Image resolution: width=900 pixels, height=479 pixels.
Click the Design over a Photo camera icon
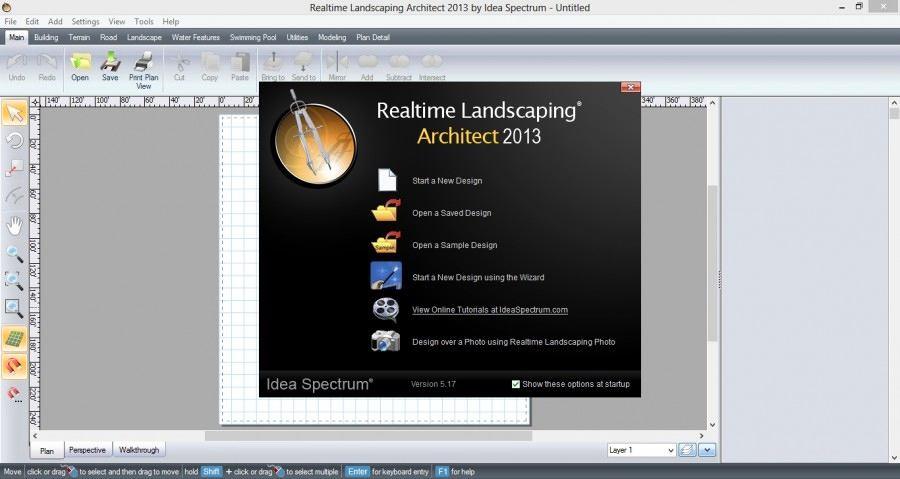coord(387,341)
